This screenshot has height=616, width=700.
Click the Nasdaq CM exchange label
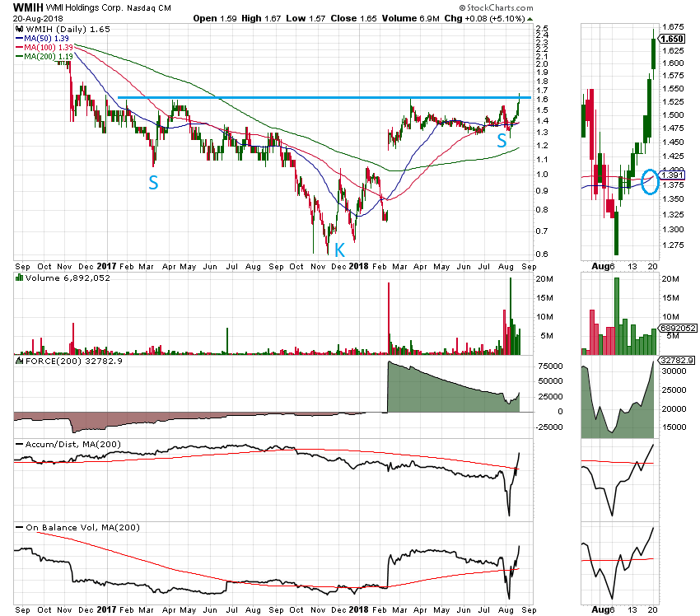pyautogui.click(x=149, y=8)
